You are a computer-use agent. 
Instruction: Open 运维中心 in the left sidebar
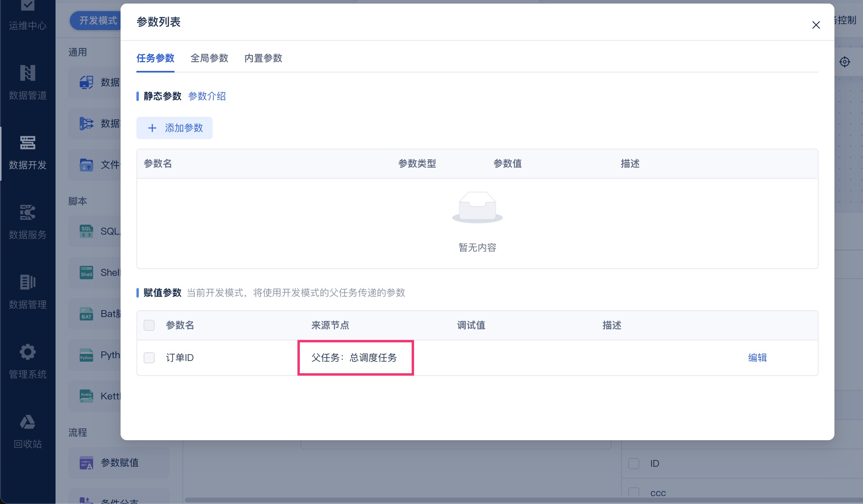[28, 16]
